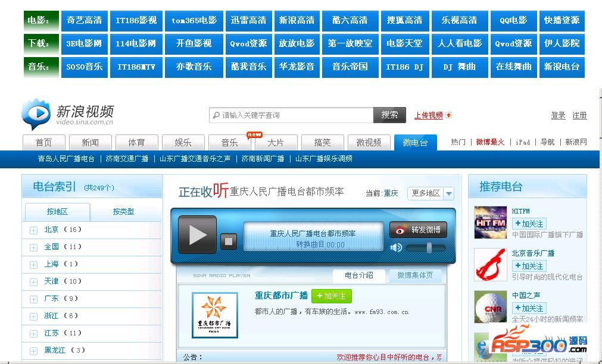
Task: Open the 微视频 navigation tab
Action: click(369, 143)
